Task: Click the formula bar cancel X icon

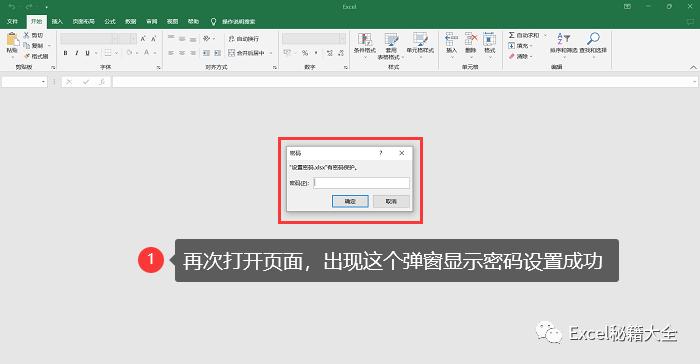Action: point(69,82)
